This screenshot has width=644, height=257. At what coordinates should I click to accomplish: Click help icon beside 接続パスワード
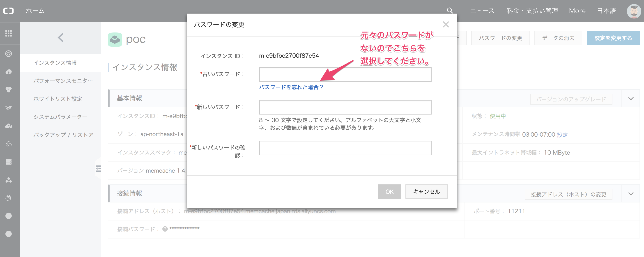coord(165,229)
